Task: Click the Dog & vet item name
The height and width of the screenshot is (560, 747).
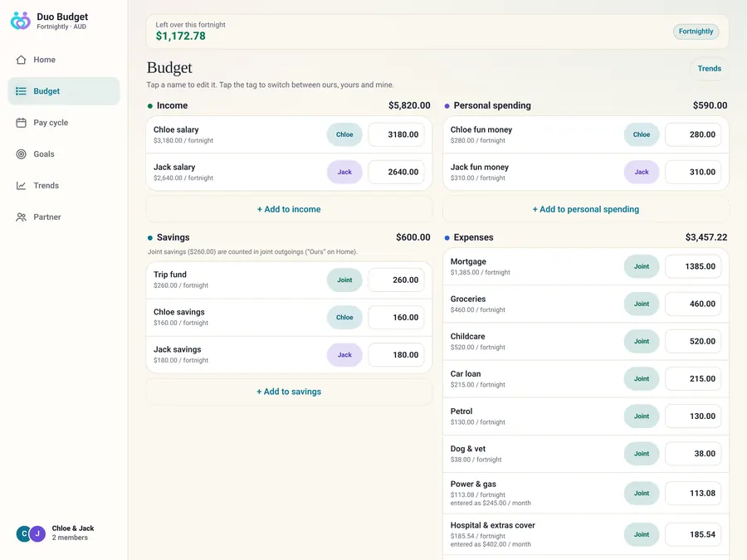Action: (468, 449)
